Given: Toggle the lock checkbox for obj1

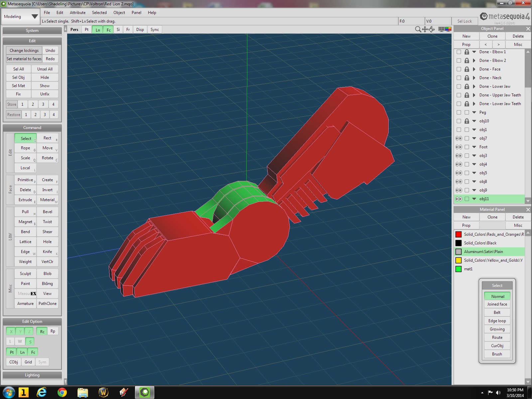Looking at the screenshot, I should tap(467, 130).
